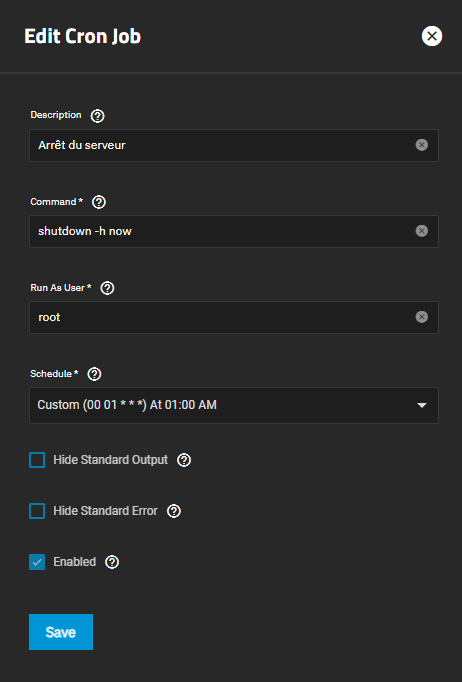Expand the Schedule dropdown arrow
This screenshot has height=682, width=462.
[422, 405]
